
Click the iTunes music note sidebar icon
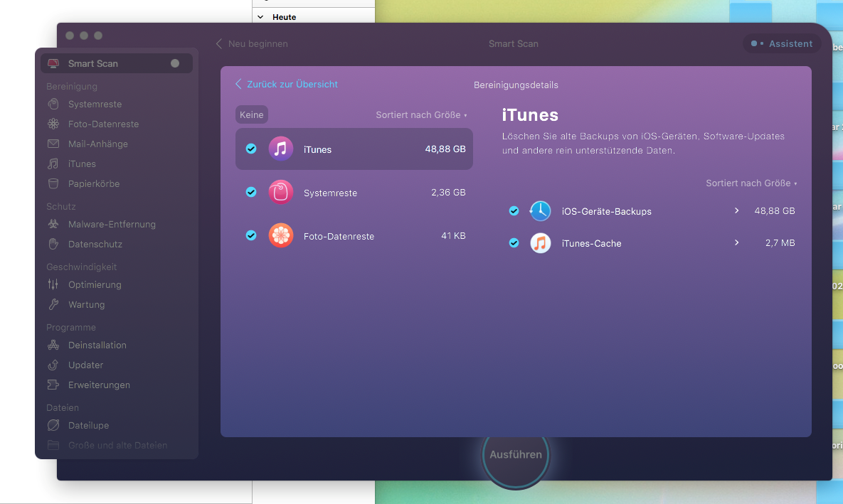point(53,163)
